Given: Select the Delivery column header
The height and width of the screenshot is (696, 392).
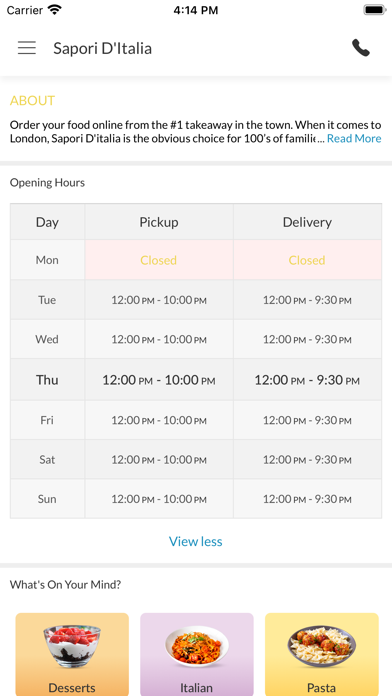Looking at the screenshot, I should point(307,222).
